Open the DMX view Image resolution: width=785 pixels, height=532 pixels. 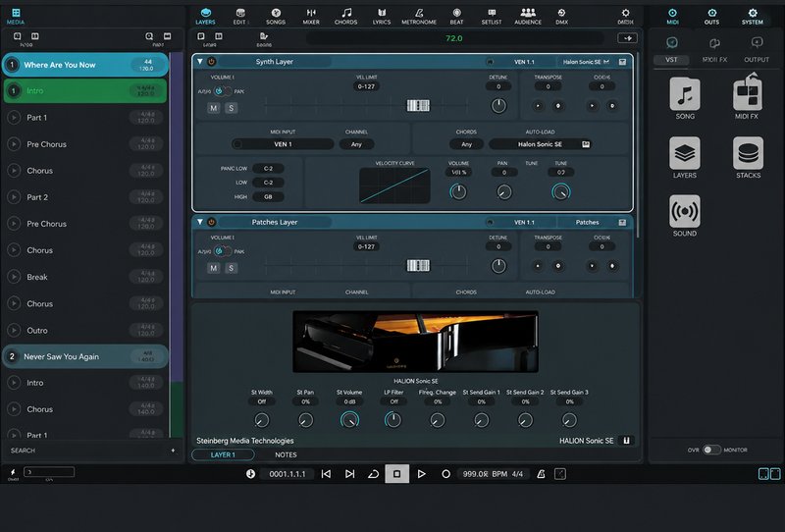[561, 16]
